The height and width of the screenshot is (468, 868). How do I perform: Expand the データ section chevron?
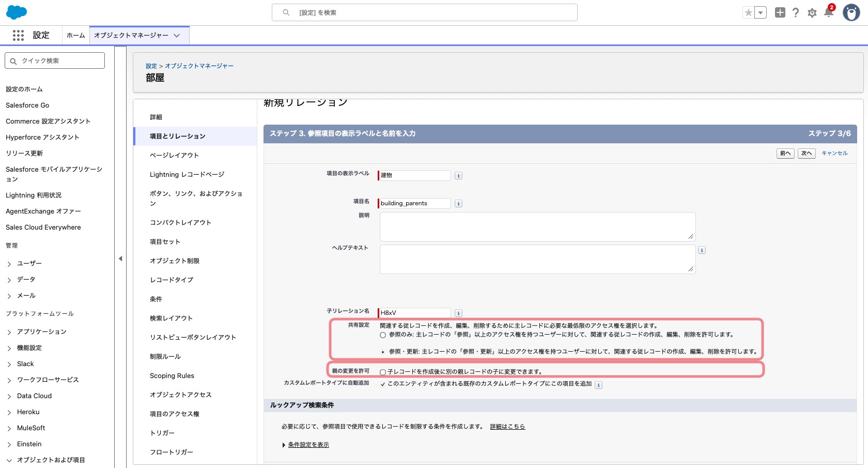coord(9,280)
